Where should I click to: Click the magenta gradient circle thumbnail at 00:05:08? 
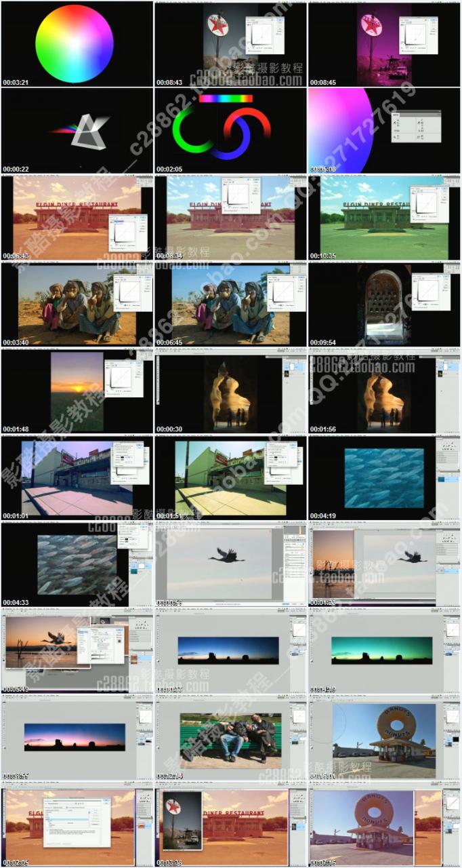tap(384, 131)
